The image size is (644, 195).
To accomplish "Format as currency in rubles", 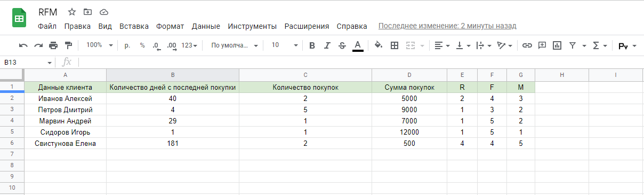I will coord(127,45).
